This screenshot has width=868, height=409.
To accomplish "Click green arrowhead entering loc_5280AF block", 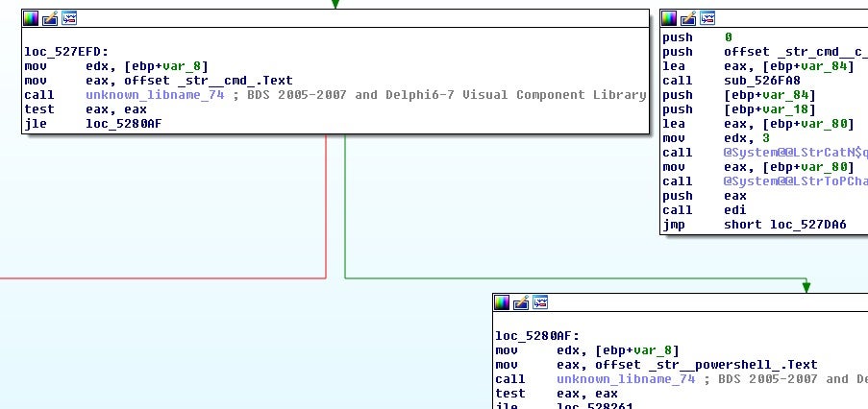I will click(x=806, y=287).
